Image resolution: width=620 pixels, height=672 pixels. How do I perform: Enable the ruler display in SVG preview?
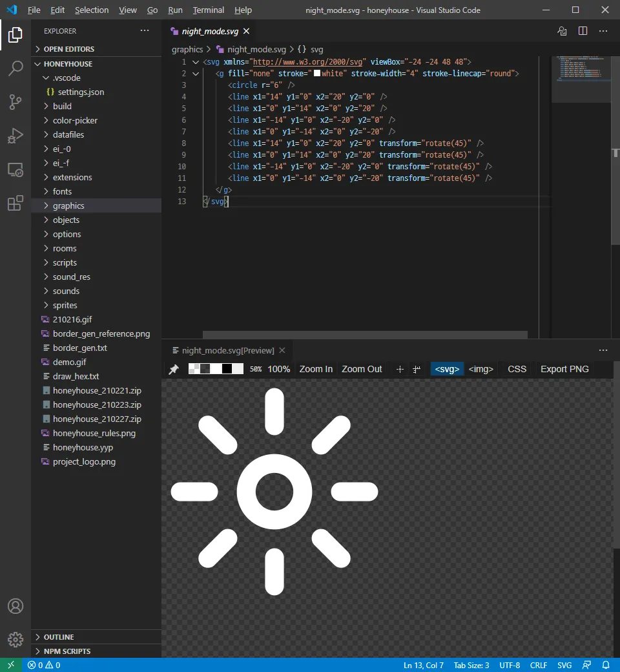[x=417, y=369]
